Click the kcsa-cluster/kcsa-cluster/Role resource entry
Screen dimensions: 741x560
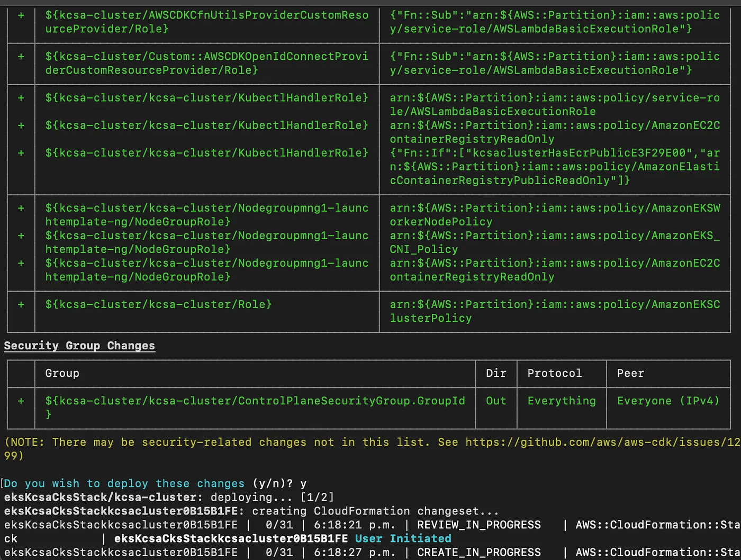(x=158, y=304)
